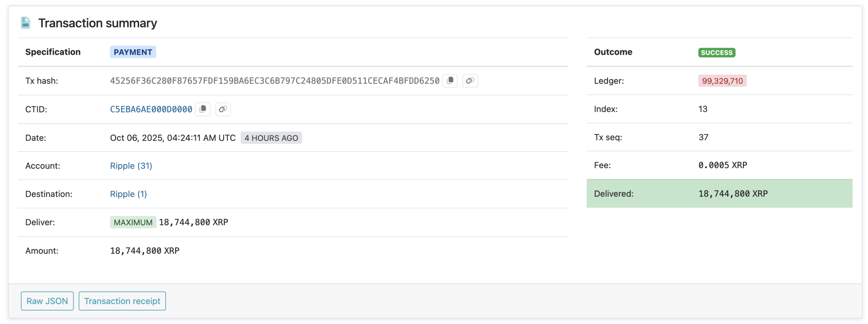
Task: Click the Amount value 18,744,800 XRP
Action: (144, 251)
